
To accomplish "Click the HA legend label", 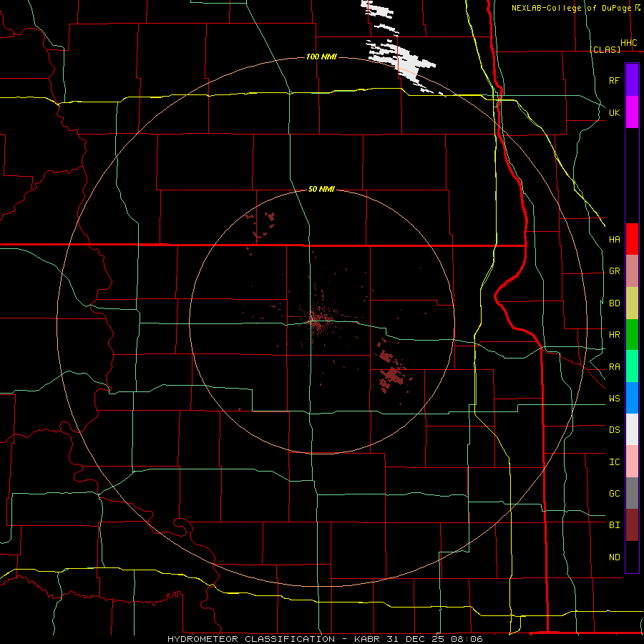I will pyautogui.click(x=614, y=239).
